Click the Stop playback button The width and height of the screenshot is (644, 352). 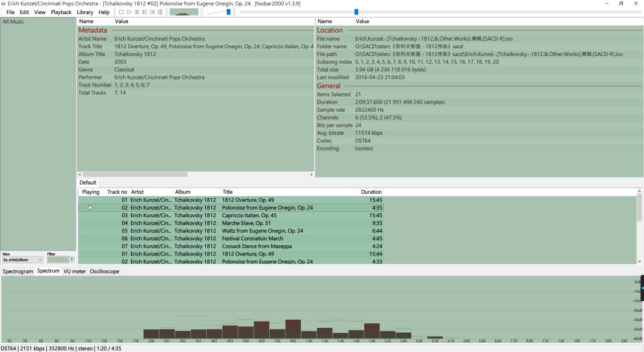pyautogui.click(x=121, y=12)
